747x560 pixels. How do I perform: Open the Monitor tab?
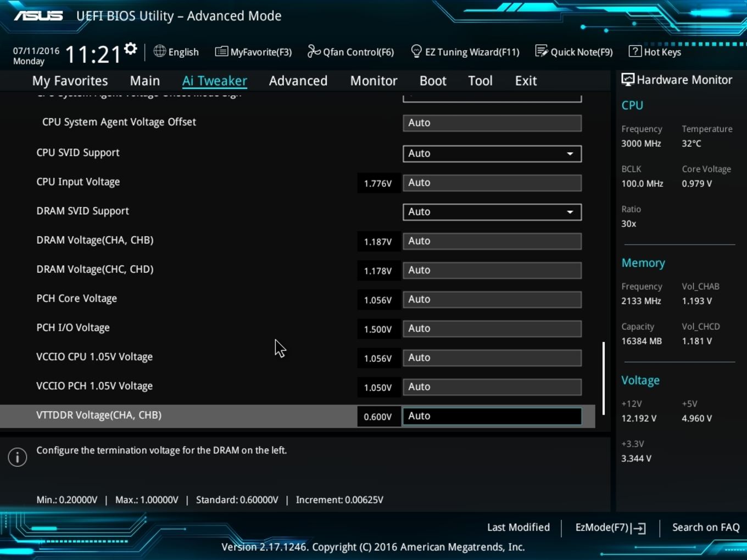click(374, 81)
